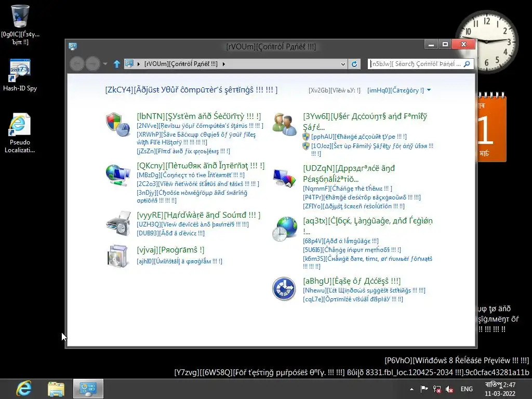
Task: Open Appearance and Personalization heading link
Action: [349, 174]
